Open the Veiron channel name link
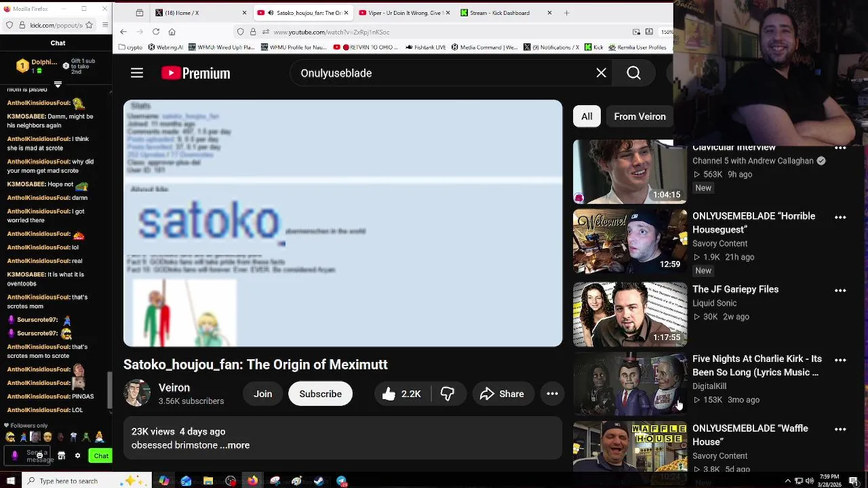Viewport: 868px width, 488px height. pyautogui.click(x=174, y=388)
